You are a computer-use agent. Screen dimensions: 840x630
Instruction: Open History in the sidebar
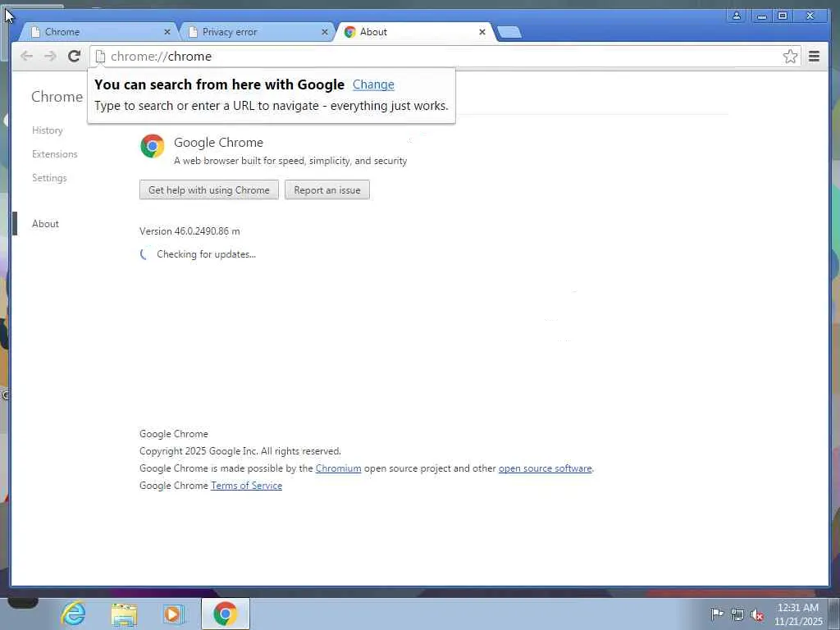47,130
